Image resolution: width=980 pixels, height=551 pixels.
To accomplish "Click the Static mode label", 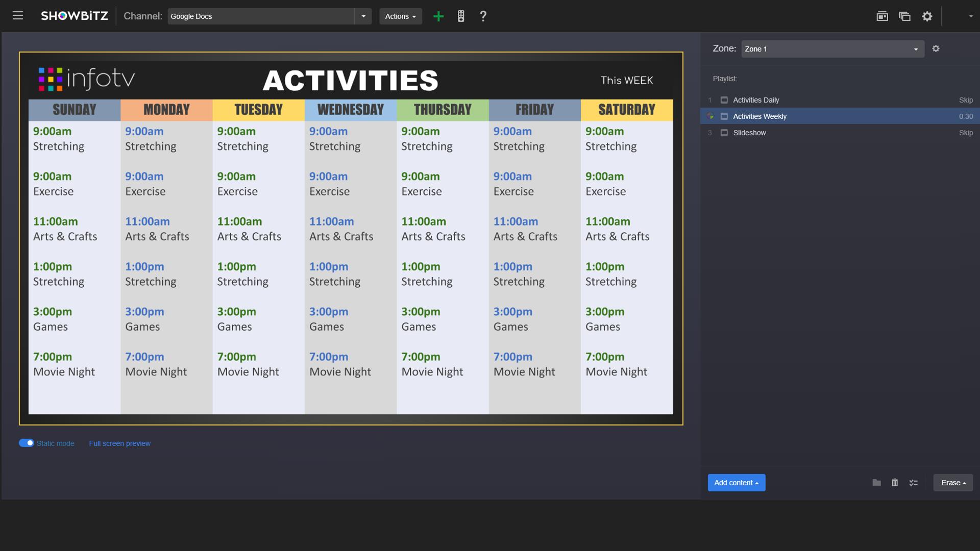I will [x=55, y=443].
